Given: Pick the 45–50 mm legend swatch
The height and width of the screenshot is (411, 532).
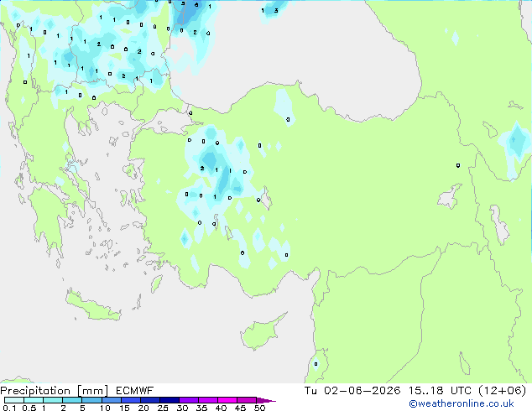Looking at the screenshot, I should click(247, 400).
